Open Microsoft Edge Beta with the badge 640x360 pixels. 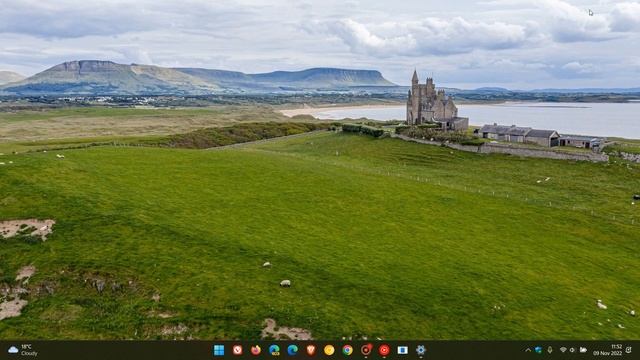274,350
